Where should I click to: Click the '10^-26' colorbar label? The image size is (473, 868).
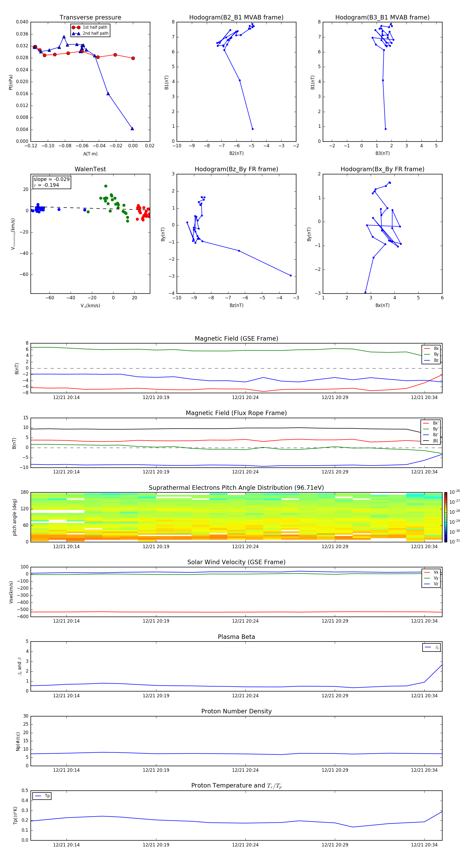pos(455,492)
